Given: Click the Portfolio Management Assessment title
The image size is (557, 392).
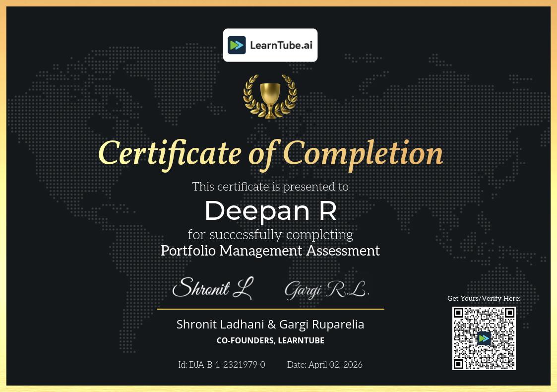Looking at the screenshot, I should (x=270, y=251).
